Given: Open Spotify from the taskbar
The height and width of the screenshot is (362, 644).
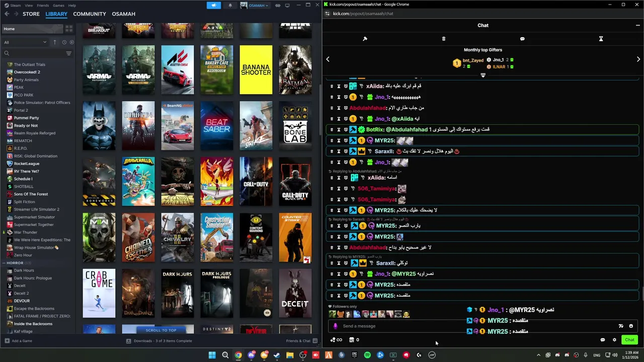Looking at the screenshot, I should tap(367, 355).
